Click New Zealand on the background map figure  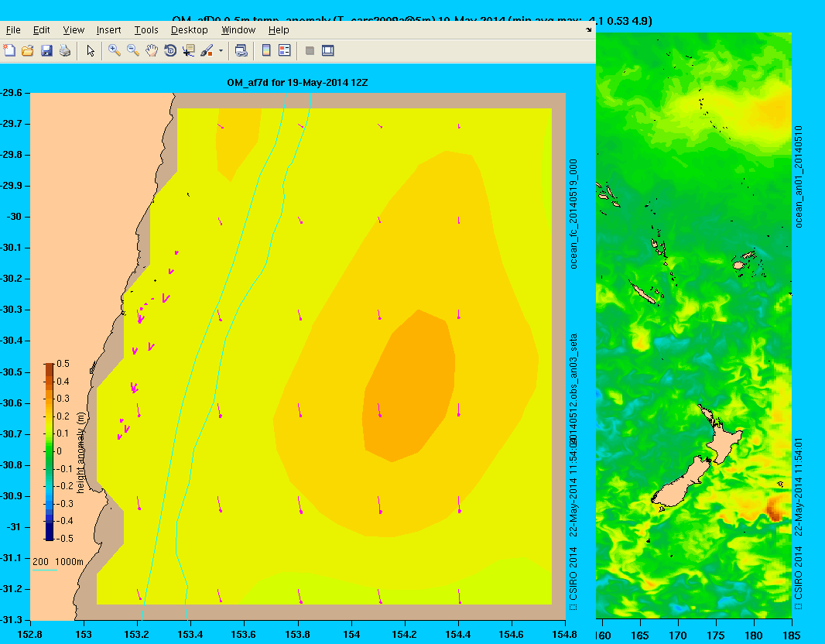point(697,457)
